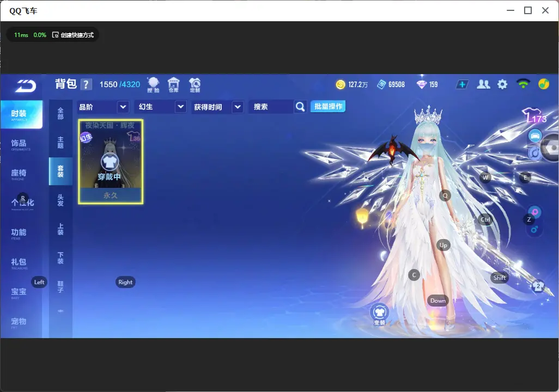The image size is (559, 392).
Task: Open the 背包 help question mark
Action: point(86,84)
